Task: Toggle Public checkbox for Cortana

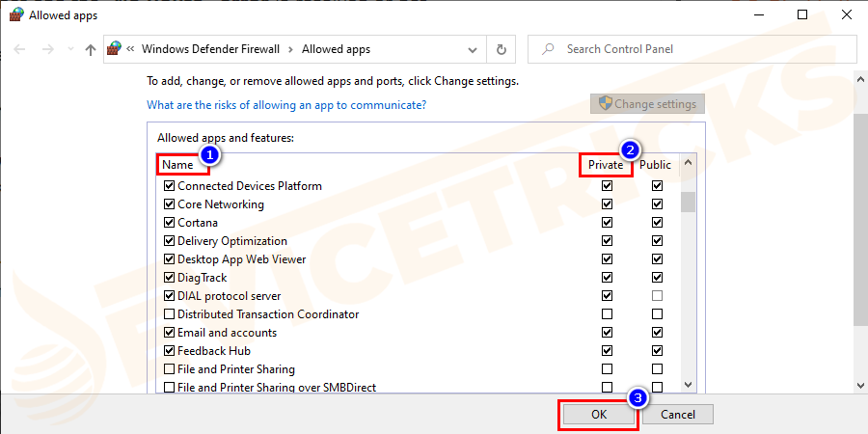Action: (x=657, y=223)
